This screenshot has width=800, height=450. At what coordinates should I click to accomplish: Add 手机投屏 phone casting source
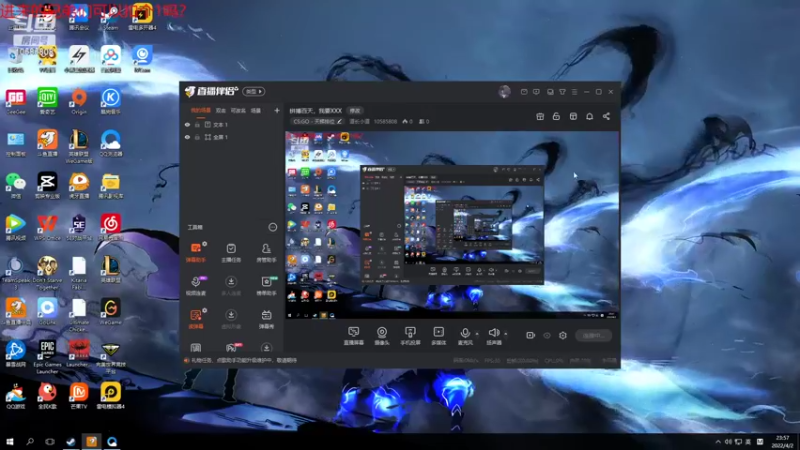(410, 336)
